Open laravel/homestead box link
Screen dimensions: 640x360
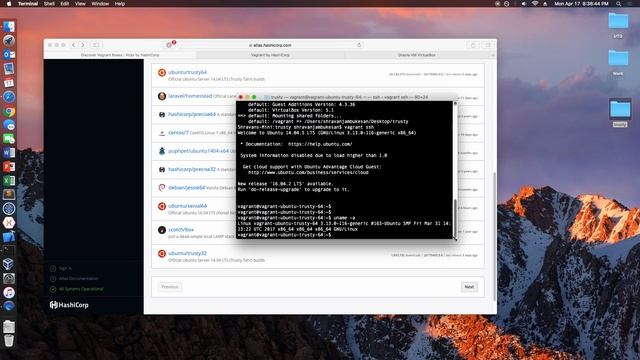[190, 96]
